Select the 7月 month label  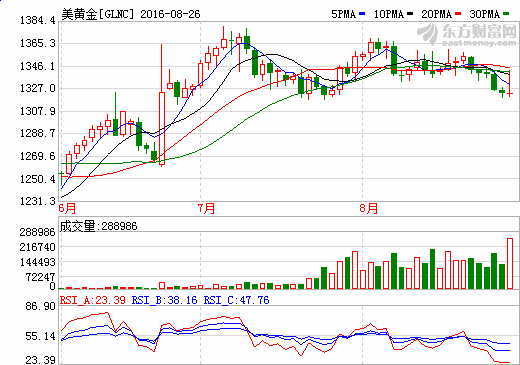tap(206, 208)
